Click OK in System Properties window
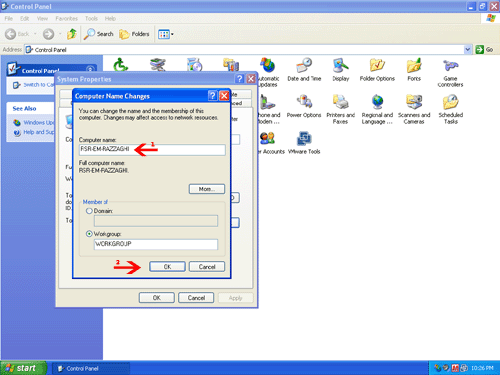 click(x=156, y=298)
